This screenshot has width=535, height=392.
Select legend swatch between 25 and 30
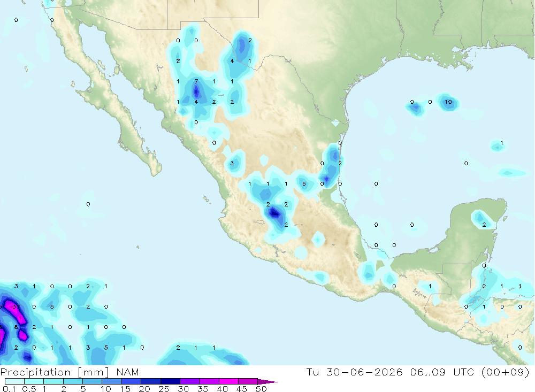point(170,381)
